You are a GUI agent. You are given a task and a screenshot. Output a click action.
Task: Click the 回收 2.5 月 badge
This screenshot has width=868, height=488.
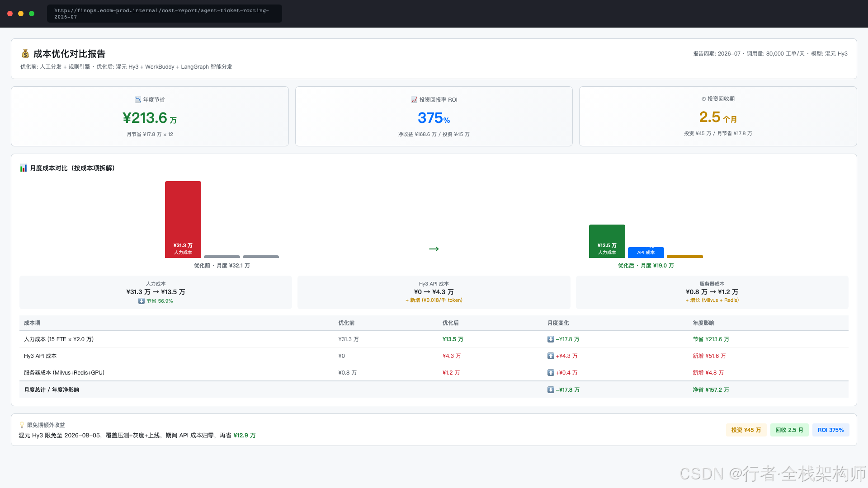coord(789,430)
